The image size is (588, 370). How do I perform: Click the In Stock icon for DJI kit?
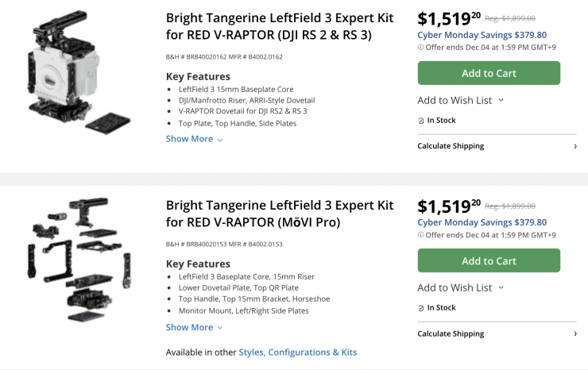click(x=421, y=121)
